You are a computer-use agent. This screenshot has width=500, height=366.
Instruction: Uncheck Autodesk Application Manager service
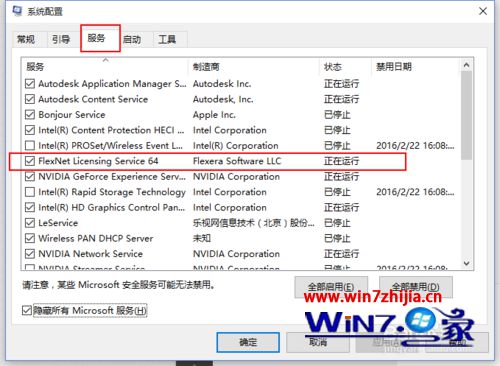point(30,83)
